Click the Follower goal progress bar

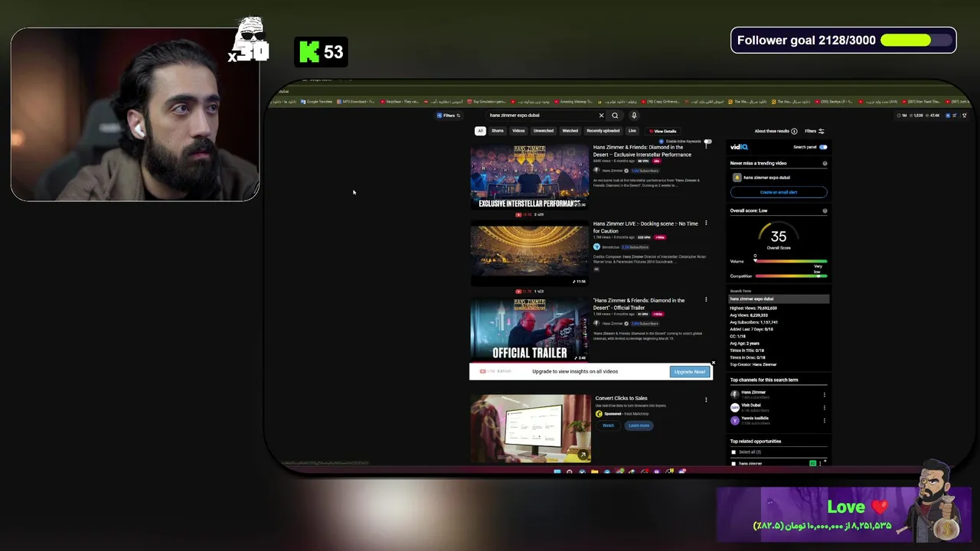point(915,41)
